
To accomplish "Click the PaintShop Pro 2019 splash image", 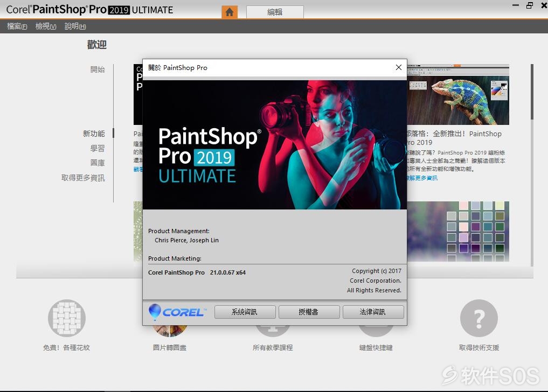I will click(275, 145).
